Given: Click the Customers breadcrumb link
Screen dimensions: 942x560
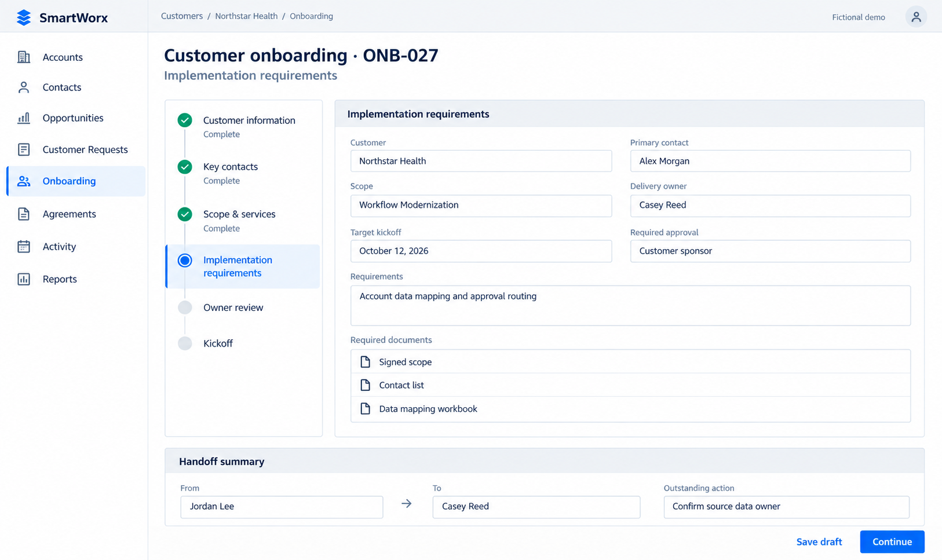Looking at the screenshot, I should coord(182,16).
